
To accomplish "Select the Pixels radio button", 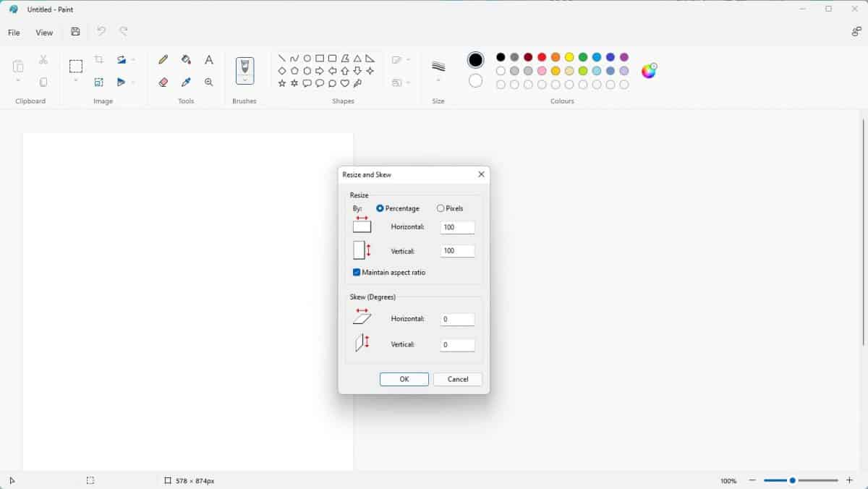I will (441, 208).
